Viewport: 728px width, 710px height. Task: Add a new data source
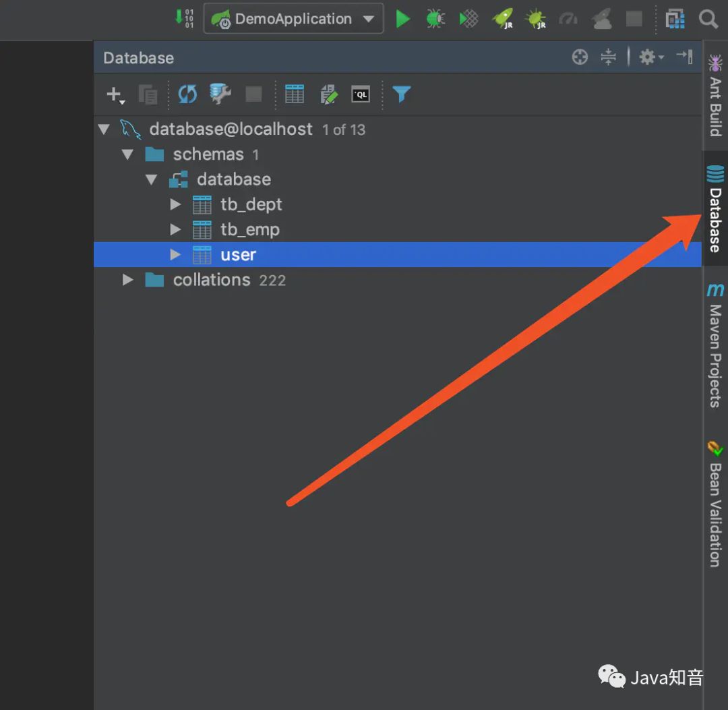pos(113,94)
